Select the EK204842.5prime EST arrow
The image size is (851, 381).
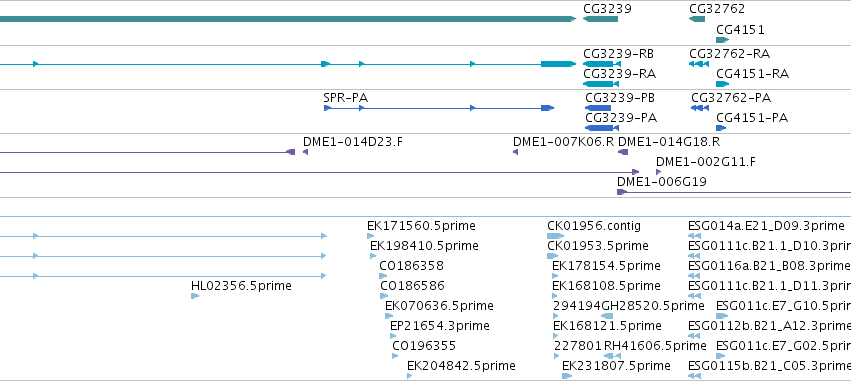409,376
